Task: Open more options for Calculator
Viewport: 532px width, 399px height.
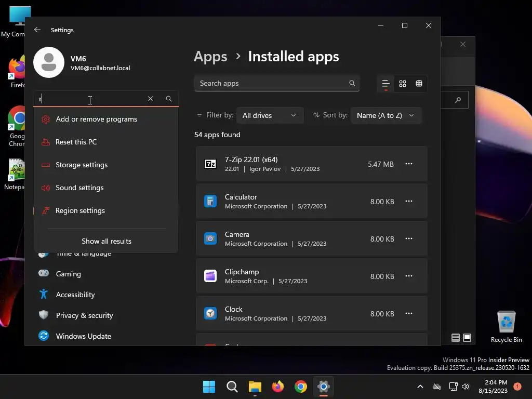Action: (409, 201)
